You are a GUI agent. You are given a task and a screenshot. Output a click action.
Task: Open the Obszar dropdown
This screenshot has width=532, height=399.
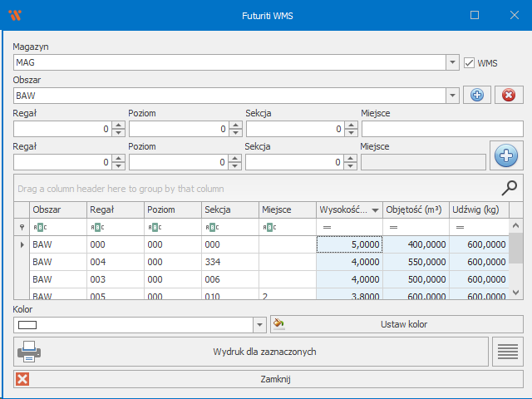pyautogui.click(x=453, y=96)
